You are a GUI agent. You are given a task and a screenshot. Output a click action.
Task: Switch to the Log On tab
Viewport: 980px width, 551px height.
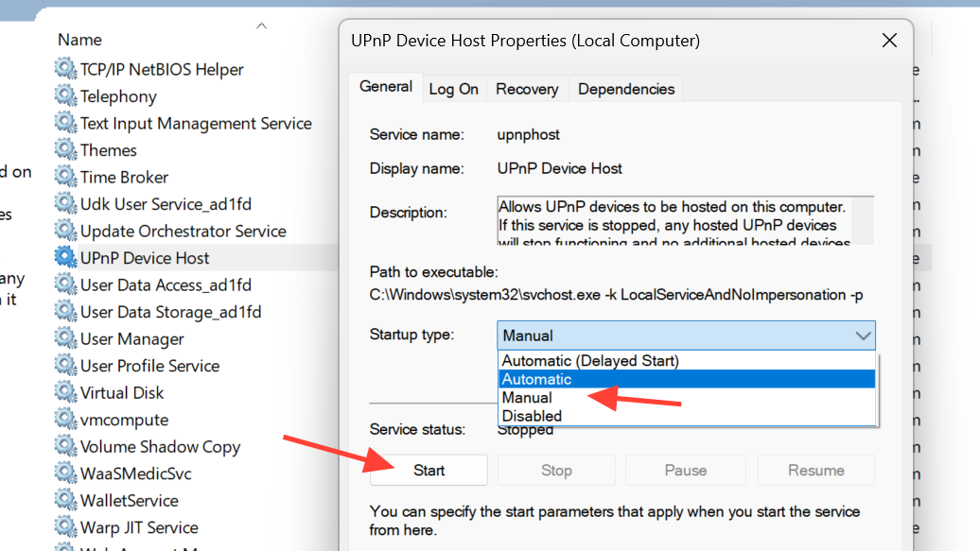tap(454, 89)
